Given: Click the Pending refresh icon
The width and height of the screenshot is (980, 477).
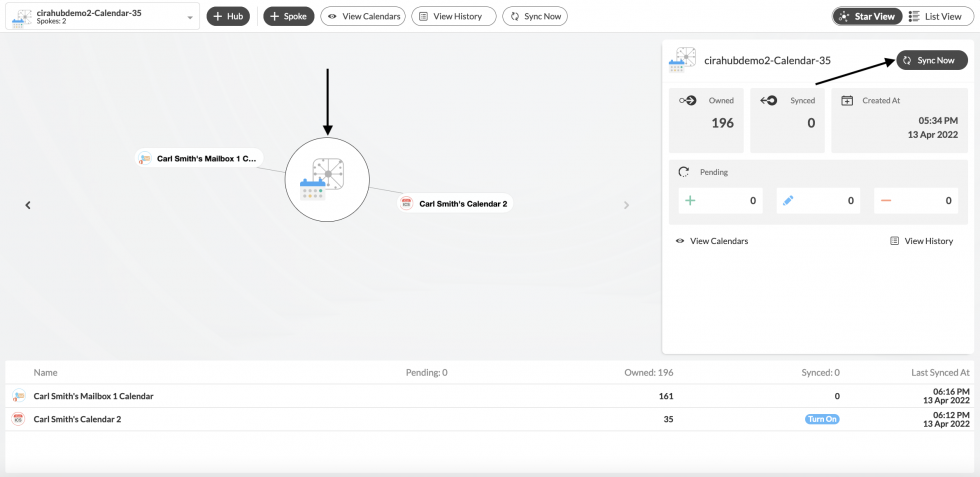Looking at the screenshot, I should [x=684, y=172].
